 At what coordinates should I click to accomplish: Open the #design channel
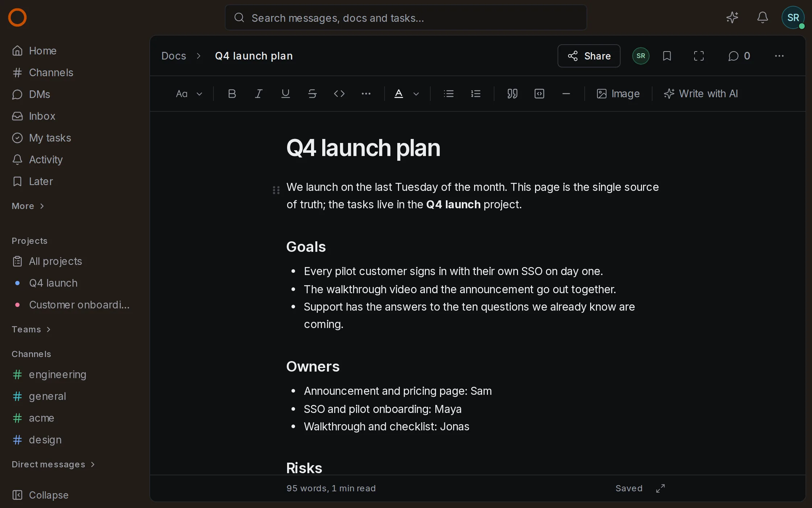coord(75,440)
